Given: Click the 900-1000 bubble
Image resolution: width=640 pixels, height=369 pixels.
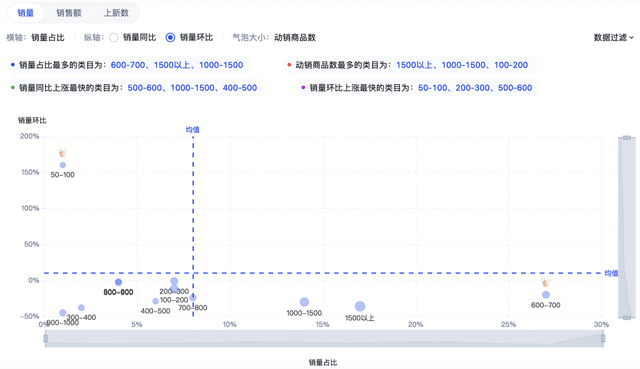Looking at the screenshot, I should (x=62, y=313).
